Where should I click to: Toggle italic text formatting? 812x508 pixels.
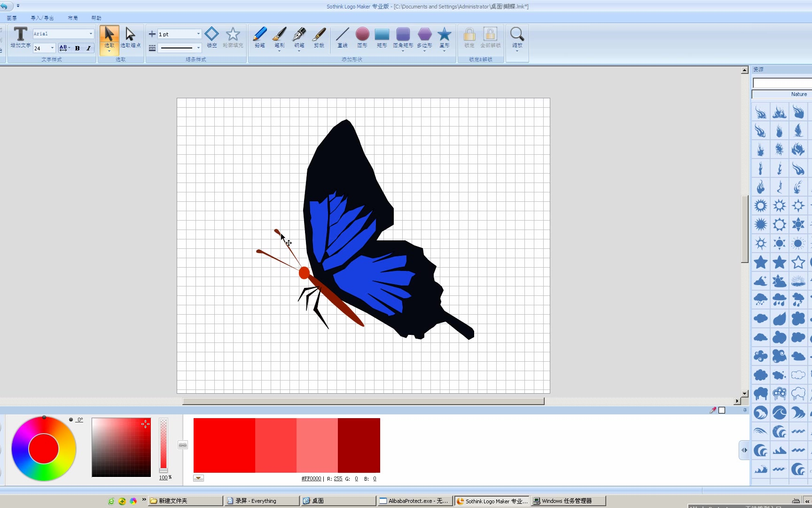point(88,48)
